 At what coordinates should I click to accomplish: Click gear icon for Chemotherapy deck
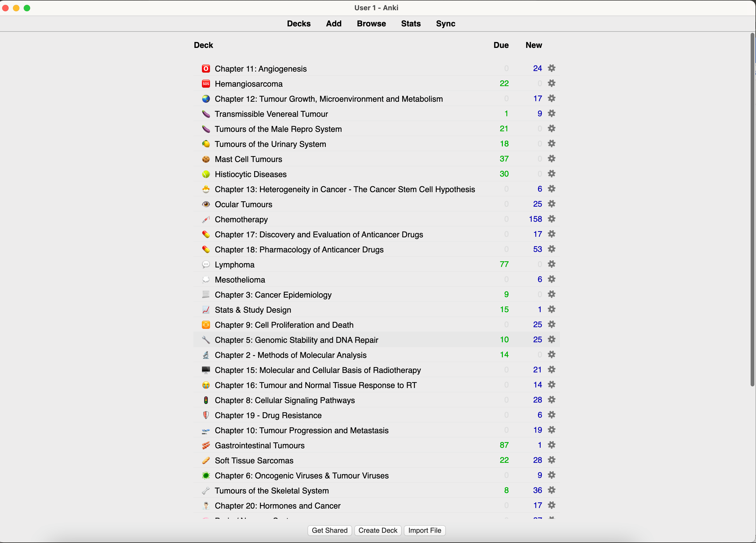click(552, 219)
